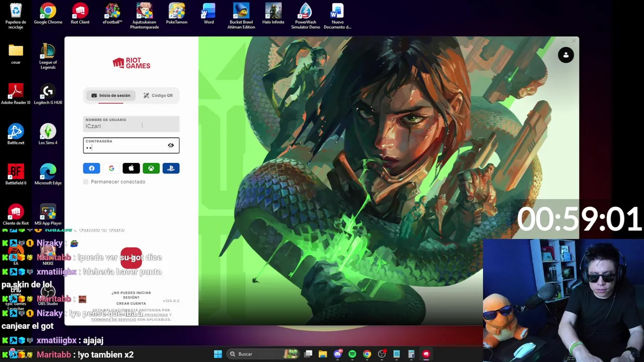This screenshot has height=362, width=644.
Task: Focus the Contraseña password field
Action: pos(131,145)
